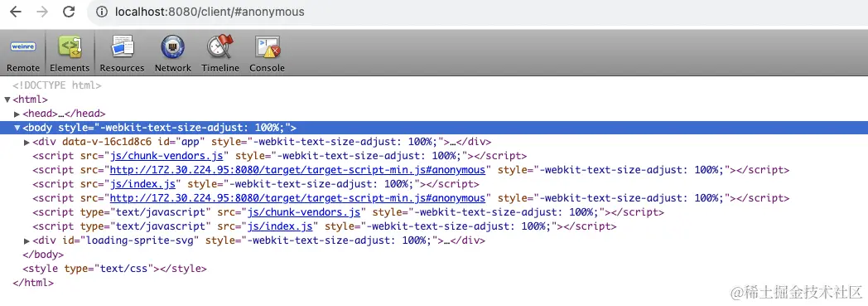Follow the first target-script-min.js#anonymous link
The image size is (868, 306).
coord(297,170)
